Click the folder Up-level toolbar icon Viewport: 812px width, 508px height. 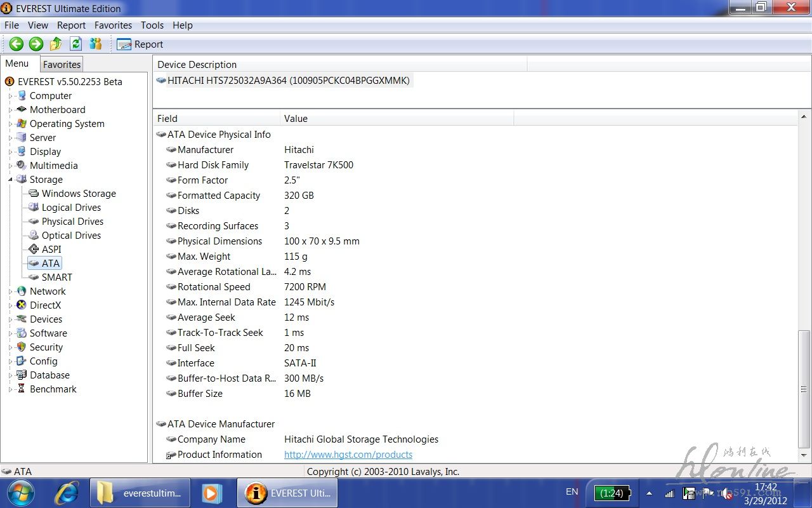coord(56,44)
